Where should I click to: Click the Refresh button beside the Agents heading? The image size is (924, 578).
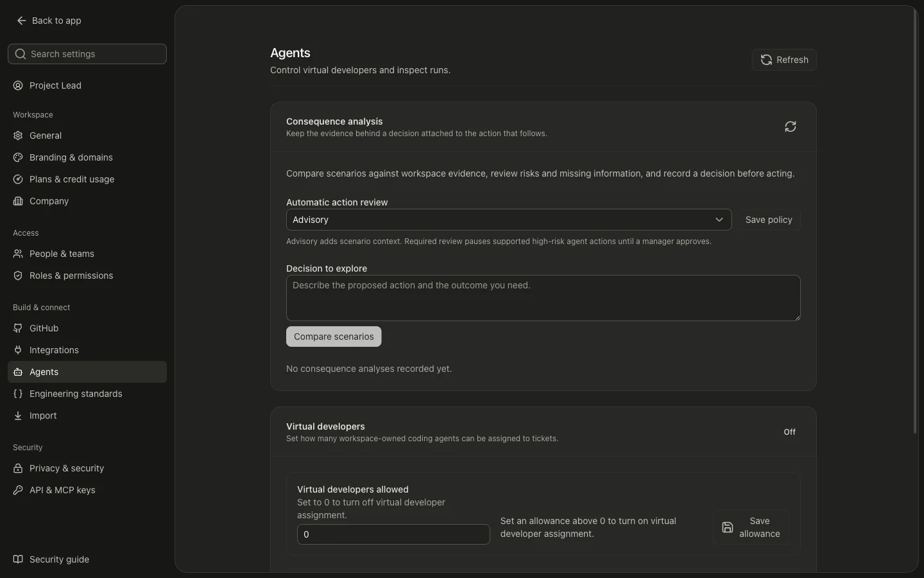[x=784, y=60]
